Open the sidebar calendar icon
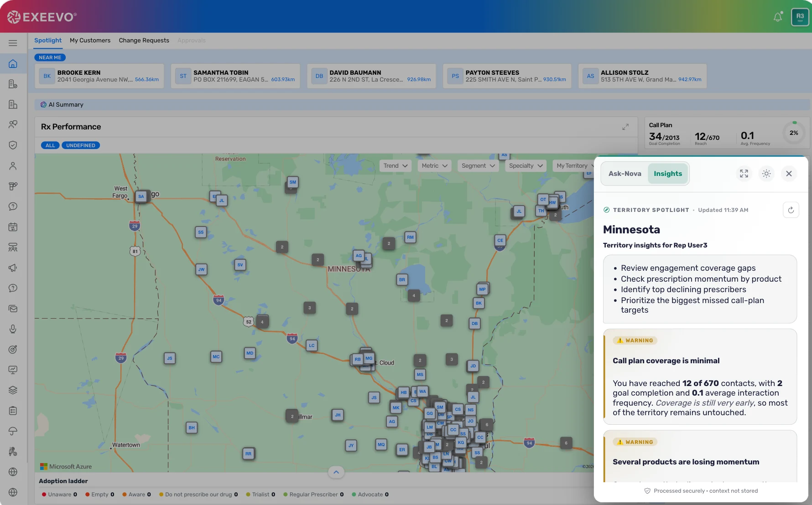Viewport: 812px width, 505px height. pos(13,227)
